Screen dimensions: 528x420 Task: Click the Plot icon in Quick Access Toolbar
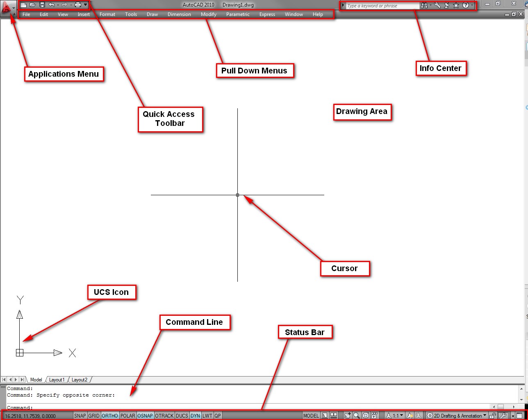click(x=77, y=5)
